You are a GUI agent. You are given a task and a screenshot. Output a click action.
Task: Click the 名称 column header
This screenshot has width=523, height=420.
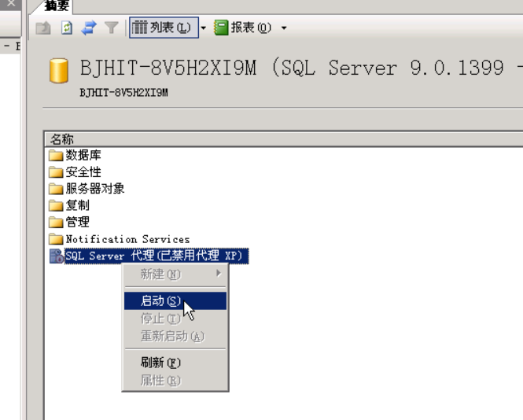point(61,139)
